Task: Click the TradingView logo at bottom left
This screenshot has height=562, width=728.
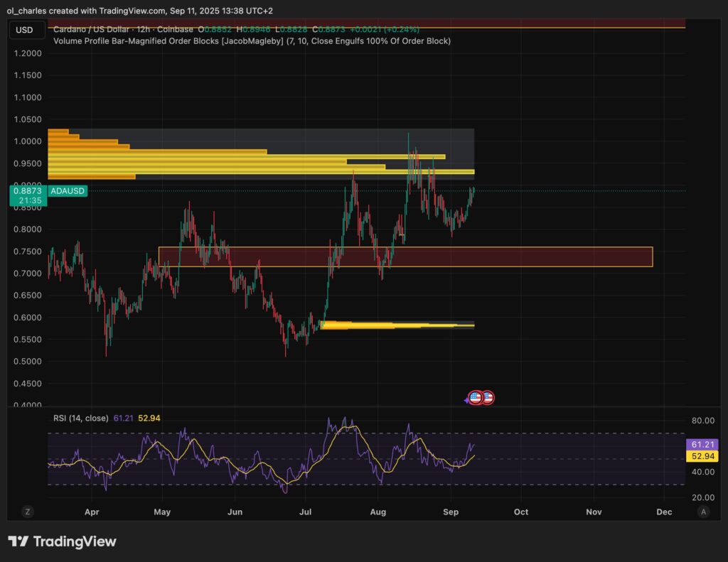Action: [x=63, y=541]
